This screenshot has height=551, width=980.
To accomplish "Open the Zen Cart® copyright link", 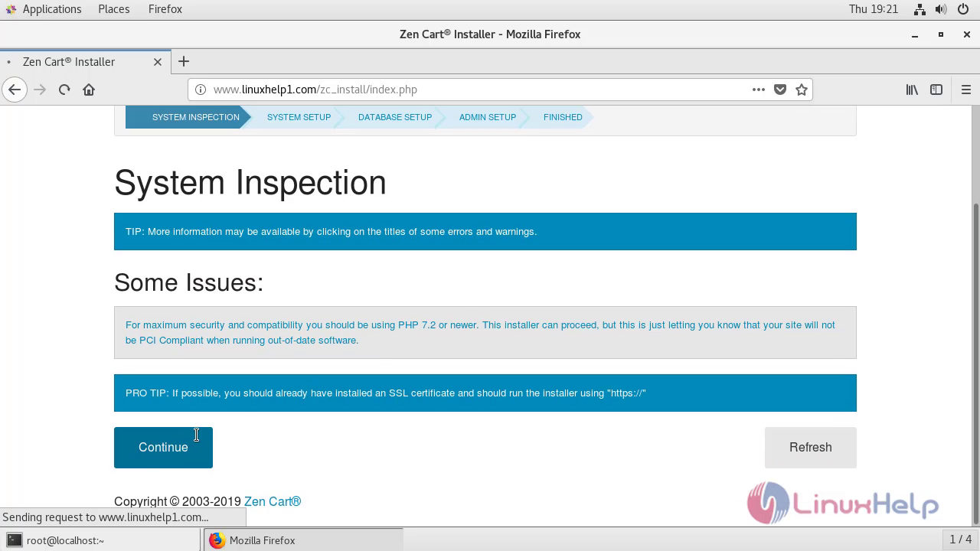I will (273, 502).
